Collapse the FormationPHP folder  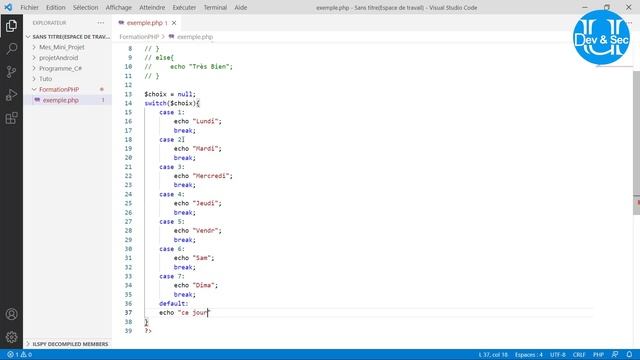point(59,89)
